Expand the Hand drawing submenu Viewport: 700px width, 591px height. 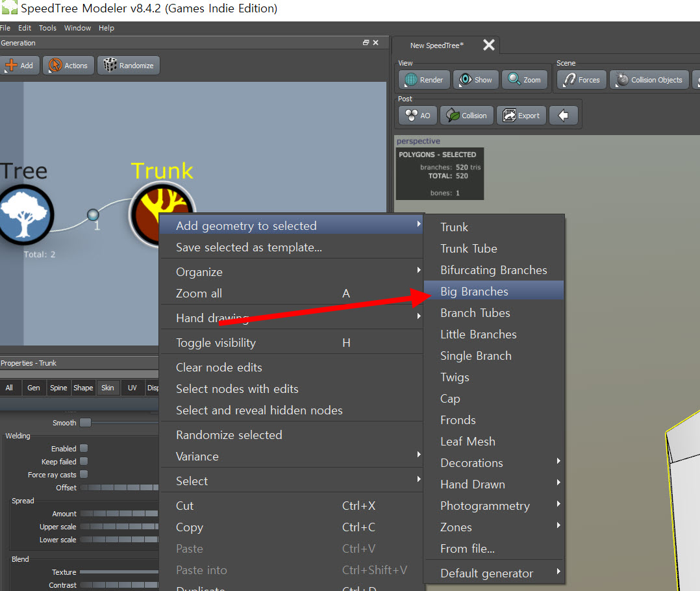(291, 318)
